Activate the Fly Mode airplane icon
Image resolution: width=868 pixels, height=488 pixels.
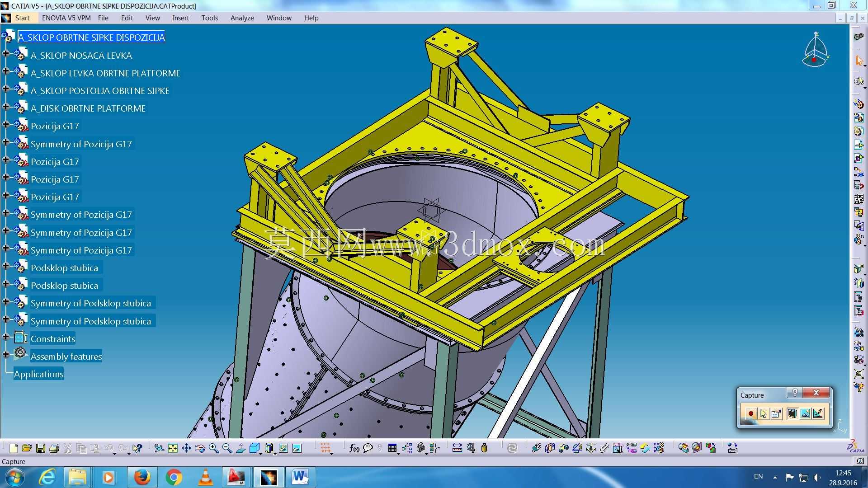click(x=159, y=448)
